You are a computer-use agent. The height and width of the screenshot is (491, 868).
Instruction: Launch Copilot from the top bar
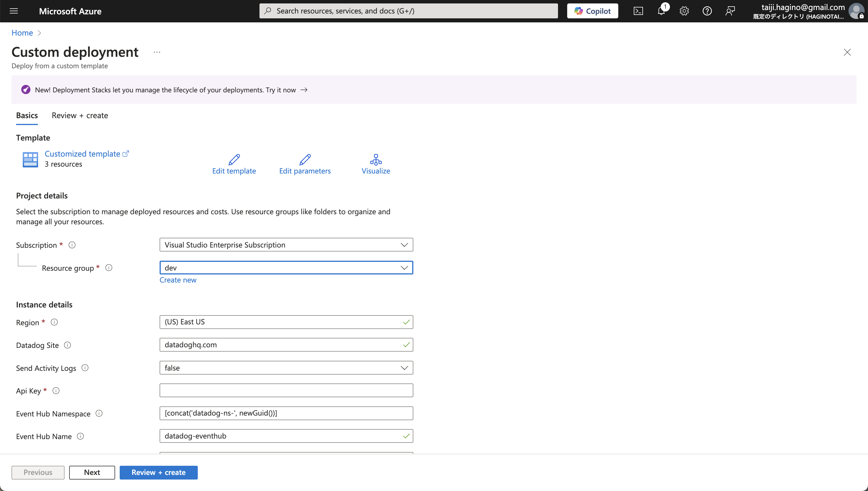[x=592, y=11]
